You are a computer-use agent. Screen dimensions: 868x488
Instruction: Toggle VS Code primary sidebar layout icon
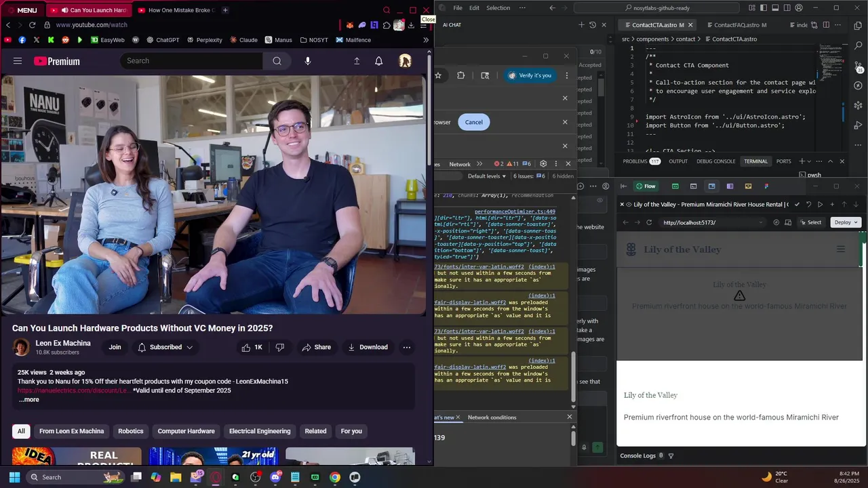pos(764,8)
